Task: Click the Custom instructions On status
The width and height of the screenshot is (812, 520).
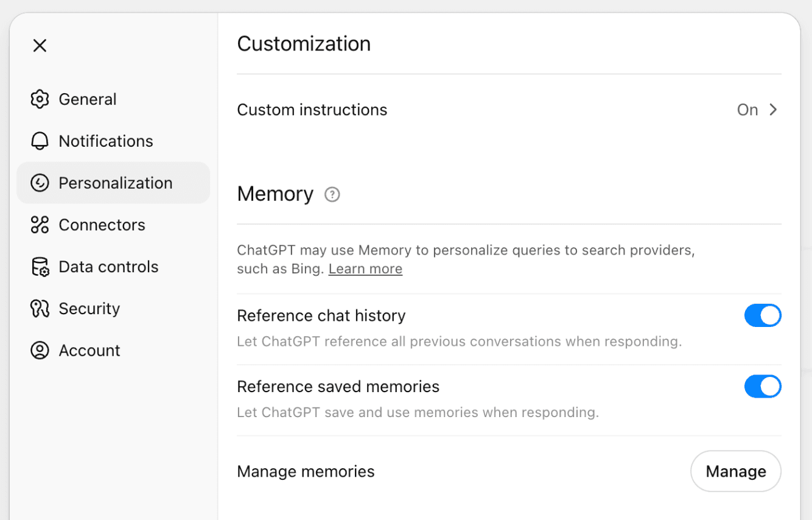Action: point(747,110)
